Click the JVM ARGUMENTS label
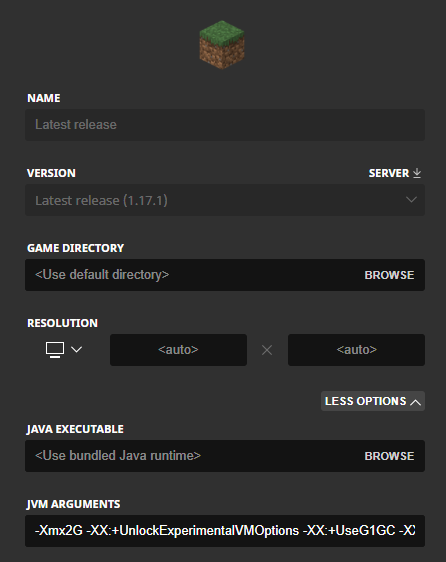 pos(73,504)
